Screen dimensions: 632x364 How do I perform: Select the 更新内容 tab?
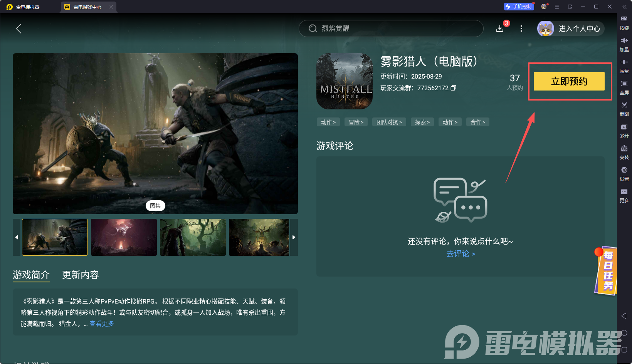click(x=81, y=275)
